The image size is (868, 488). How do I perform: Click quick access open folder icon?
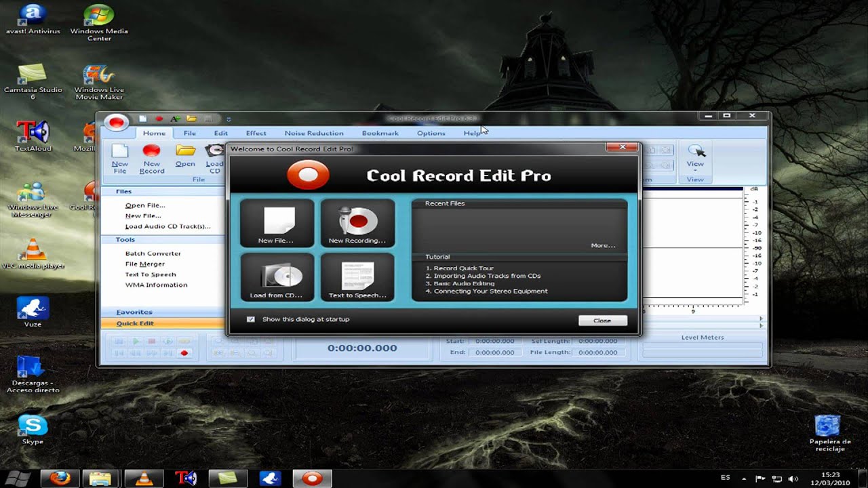(x=192, y=119)
